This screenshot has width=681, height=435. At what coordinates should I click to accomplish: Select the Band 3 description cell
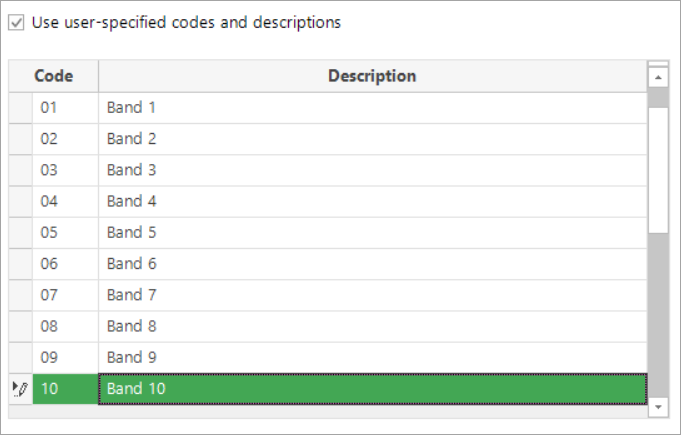click(x=372, y=170)
